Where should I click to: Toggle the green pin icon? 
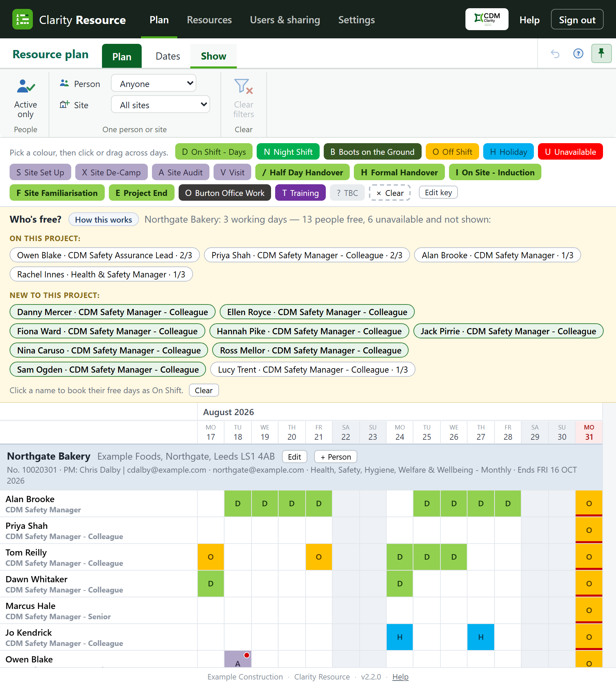(x=601, y=53)
